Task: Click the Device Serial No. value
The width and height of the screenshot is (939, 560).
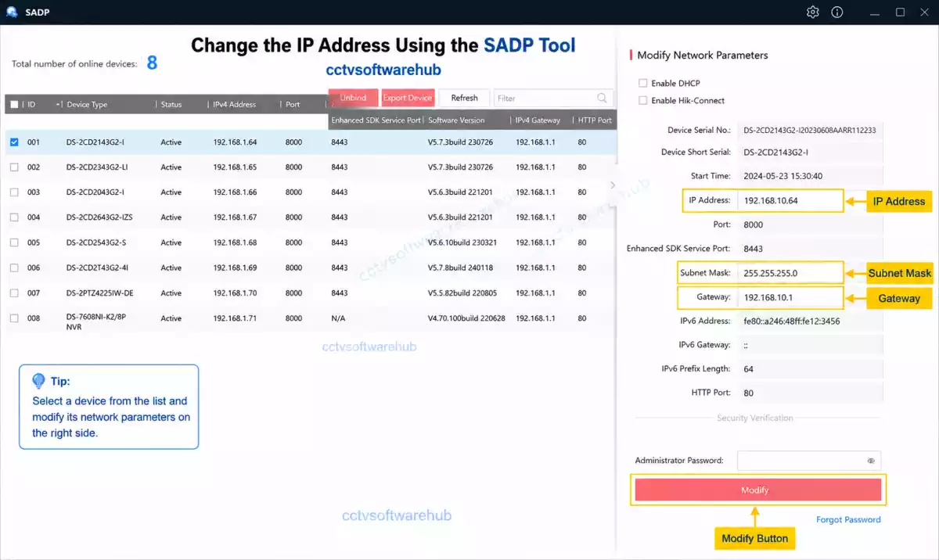Action: (x=810, y=130)
